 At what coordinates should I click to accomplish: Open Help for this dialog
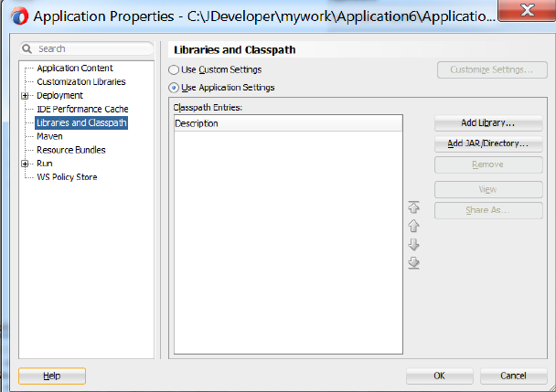[x=52, y=376]
